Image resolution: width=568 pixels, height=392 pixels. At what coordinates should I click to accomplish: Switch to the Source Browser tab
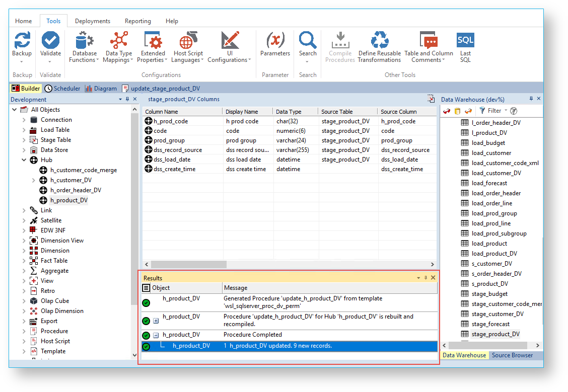click(512, 355)
